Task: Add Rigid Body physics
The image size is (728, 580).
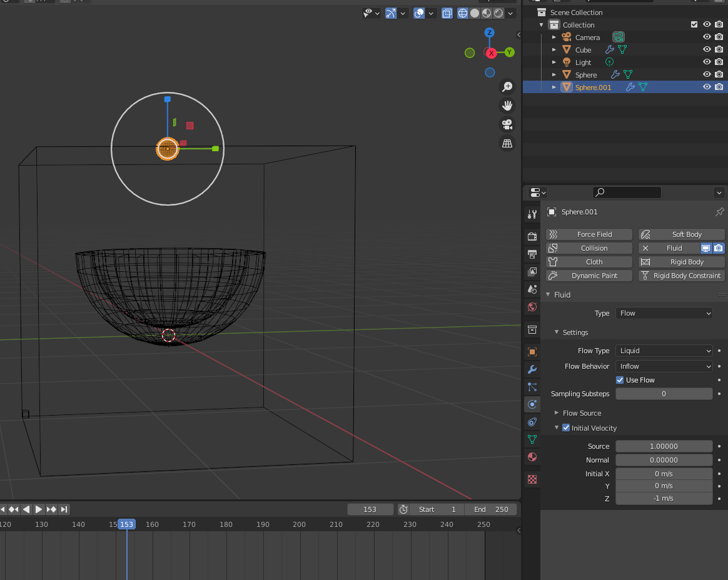Action: tap(682, 262)
